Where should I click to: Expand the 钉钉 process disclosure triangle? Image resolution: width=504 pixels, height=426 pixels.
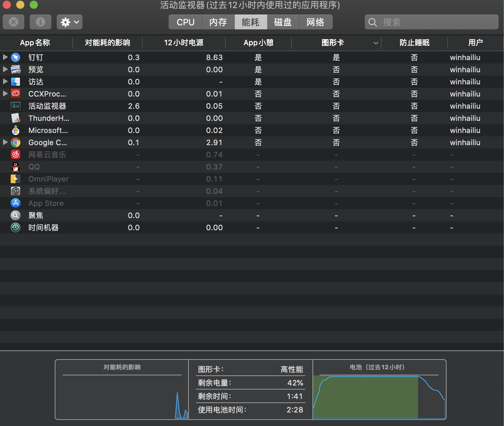pos(5,57)
